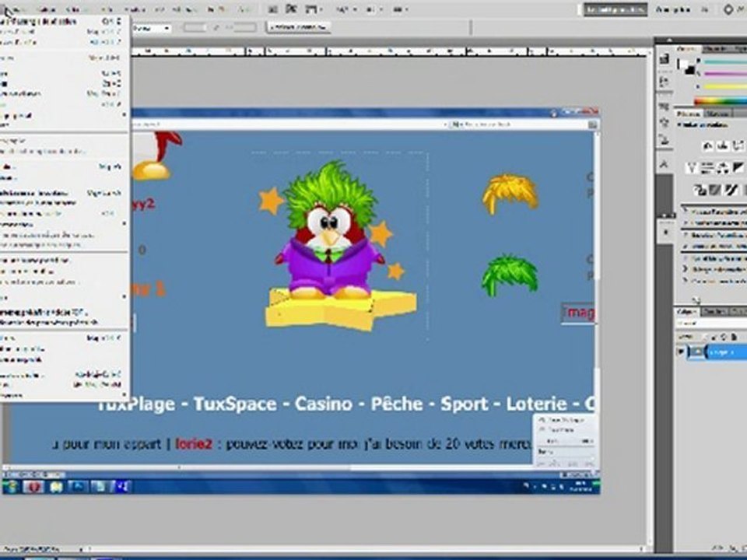Screen dimensions: 747x560
Task: Add an Invert adjustment
Action: (700, 191)
